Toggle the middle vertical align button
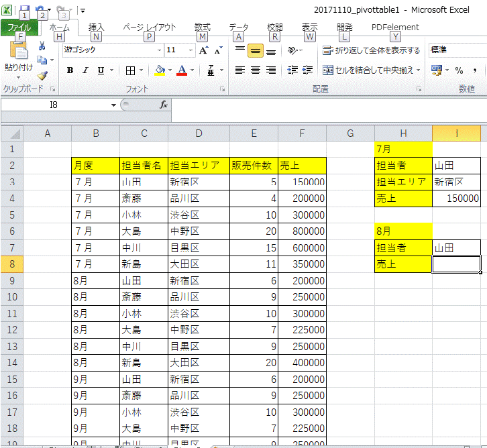The height and width of the screenshot is (448, 487). (x=255, y=51)
